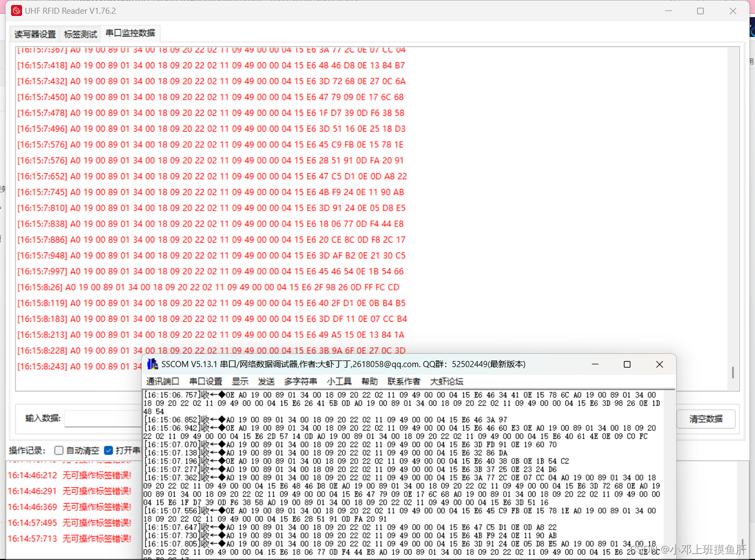The width and height of the screenshot is (755, 560).
Task: Minimize the UHF RFID Reader window
Action: coord(668,11)
